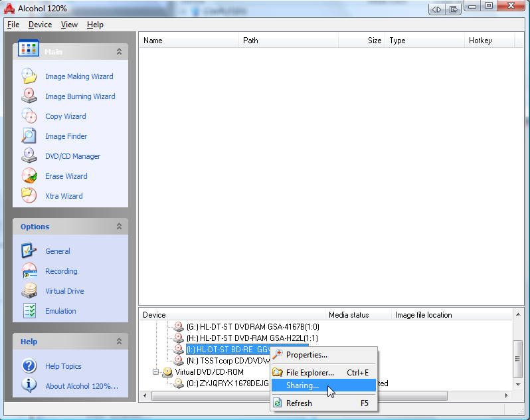This screenshot has width=530, height=420.
Task: Click the Virtual DVD/CD-ROM node icon
Action: tap(167, 372)
